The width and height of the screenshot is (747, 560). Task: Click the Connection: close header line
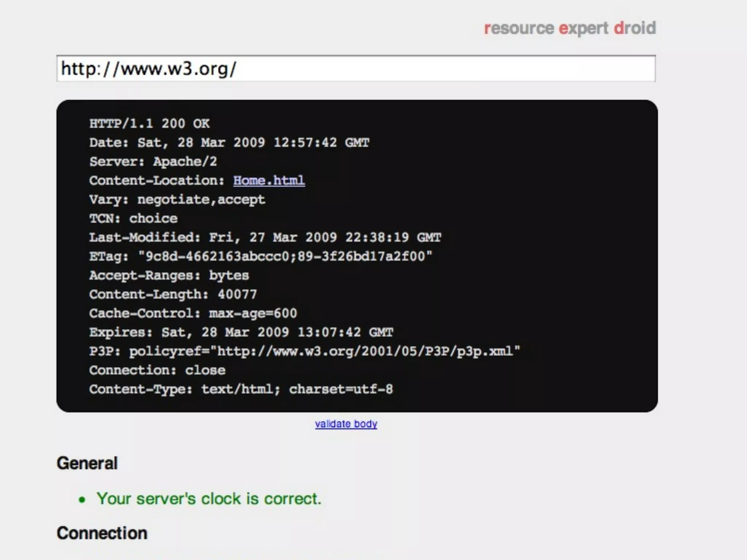[157, 370]
